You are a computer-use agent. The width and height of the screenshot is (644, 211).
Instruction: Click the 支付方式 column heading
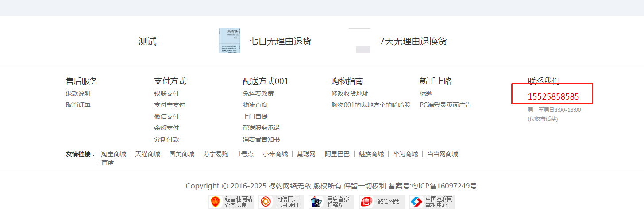pos(170,81)
